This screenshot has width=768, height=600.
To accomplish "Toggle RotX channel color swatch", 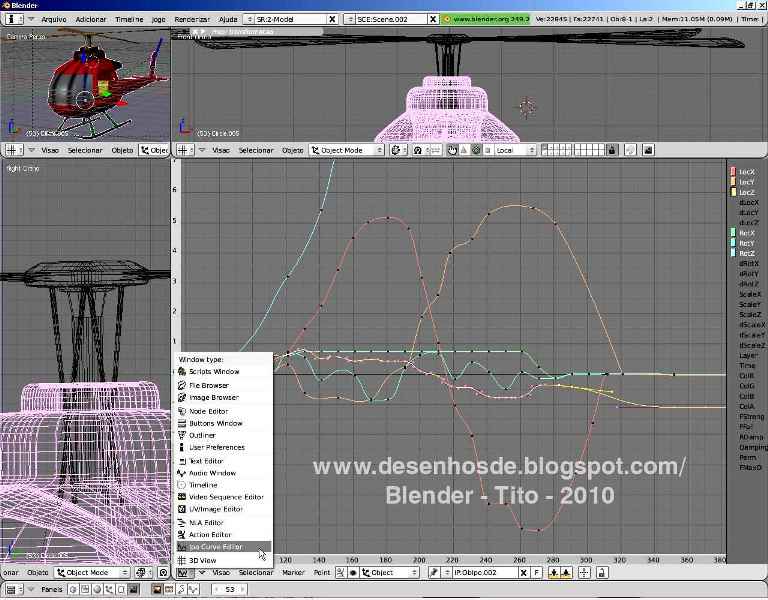I will click(x=733, y=233).
